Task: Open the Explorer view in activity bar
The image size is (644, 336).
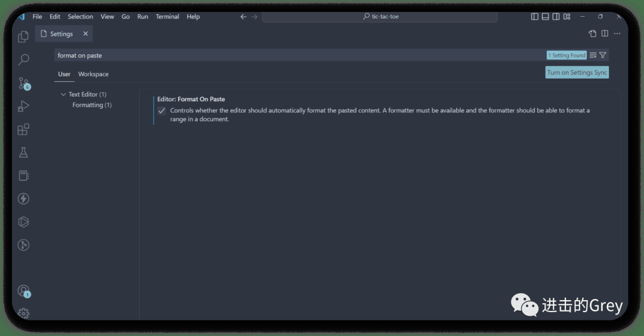Action: (23, 36)
